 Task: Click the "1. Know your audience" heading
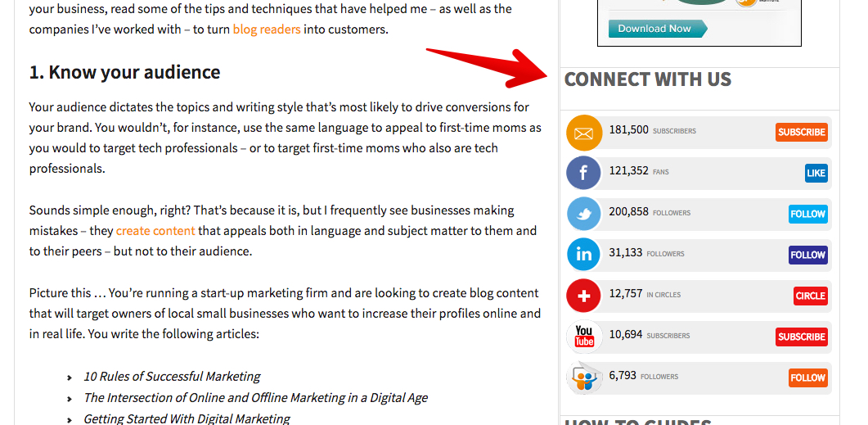click(124, 72)
